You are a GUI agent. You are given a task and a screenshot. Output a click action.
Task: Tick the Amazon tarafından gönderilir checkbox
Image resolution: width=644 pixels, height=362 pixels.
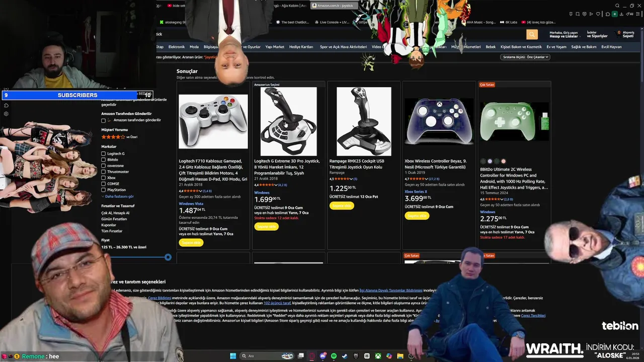click(103, 120)
